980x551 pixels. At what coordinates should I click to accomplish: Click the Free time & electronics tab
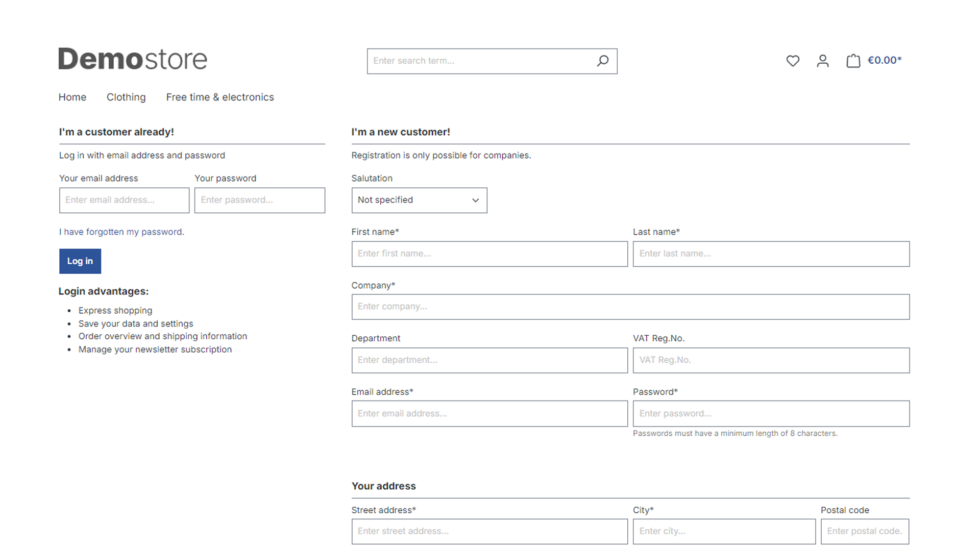(220, 97)
